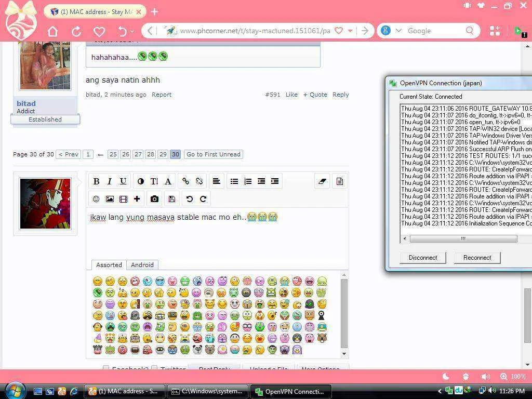The width and height of the screenshot is (532, 399).
Task: Open the browser favorites heart icon
Action: click(x=99, y=32)
